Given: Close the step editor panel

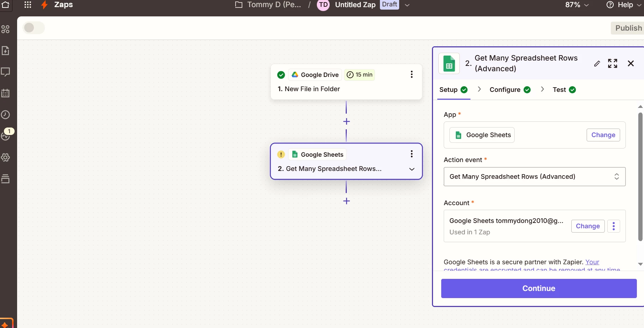Looking at the screenshot, I should pos(631,63).
